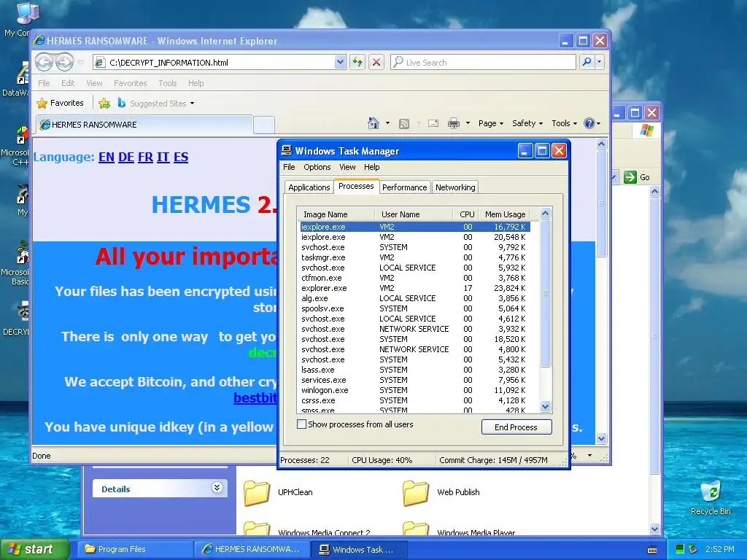Click in the address bar field
The image size is (747, 560).
pyautogui.click(x=220, y=63)
